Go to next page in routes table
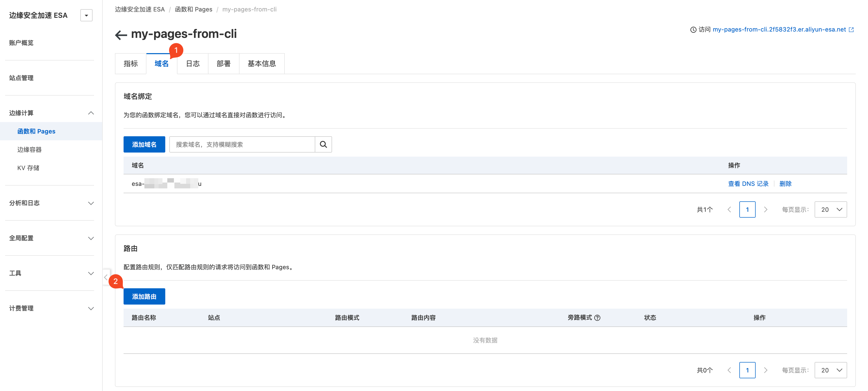The width and height of the screenshot is (868, 391). click(766, 370)
